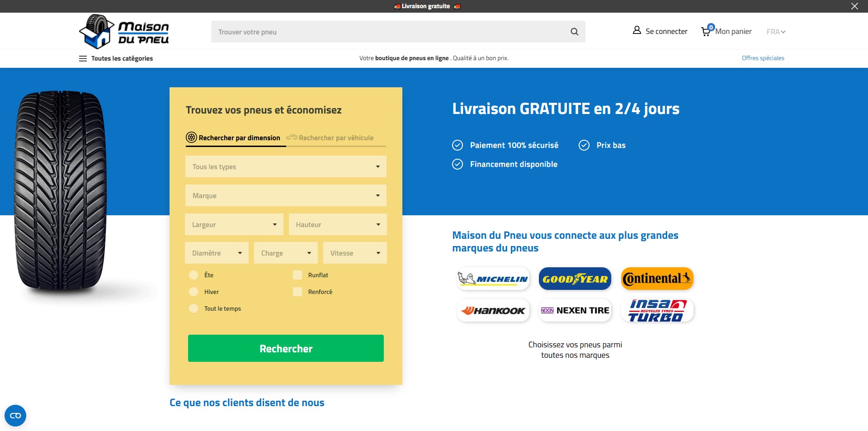Select the Été radio button
Viewport: 868px width, 431px height.
(193, 275)
